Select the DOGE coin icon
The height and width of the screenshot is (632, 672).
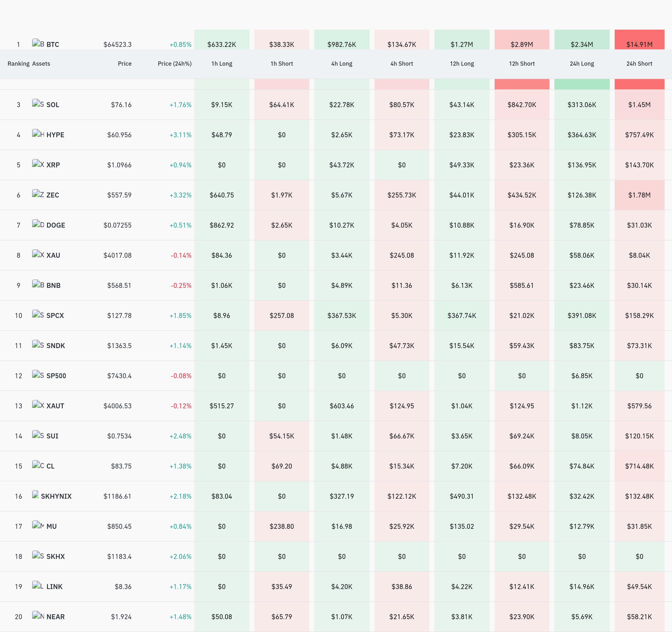(38, 224)
